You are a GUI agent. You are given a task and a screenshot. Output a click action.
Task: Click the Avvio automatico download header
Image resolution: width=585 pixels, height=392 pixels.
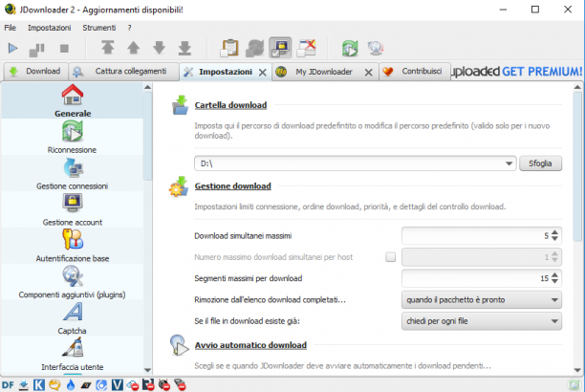(x=250, y=345)
